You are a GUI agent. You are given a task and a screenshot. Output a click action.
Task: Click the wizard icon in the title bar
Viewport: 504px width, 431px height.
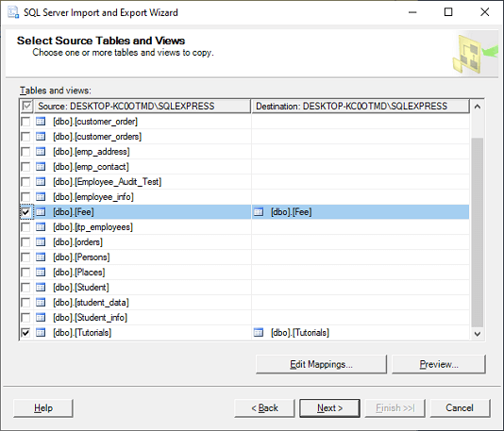pos(13,12)
